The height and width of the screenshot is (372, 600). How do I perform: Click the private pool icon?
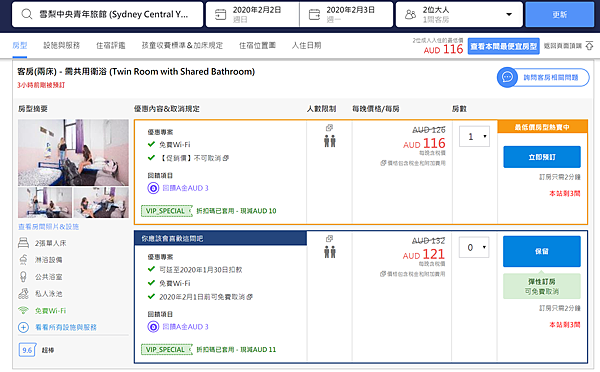[x=23, y=294]
